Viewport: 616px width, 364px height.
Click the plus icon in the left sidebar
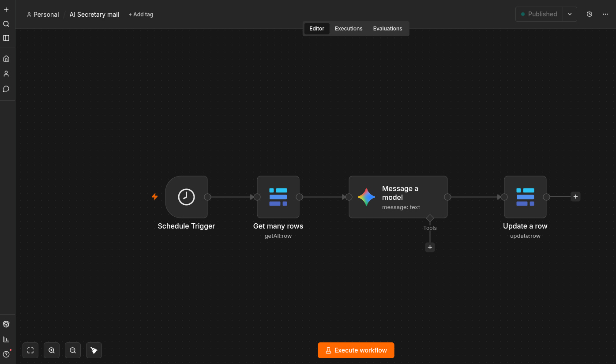6,10
